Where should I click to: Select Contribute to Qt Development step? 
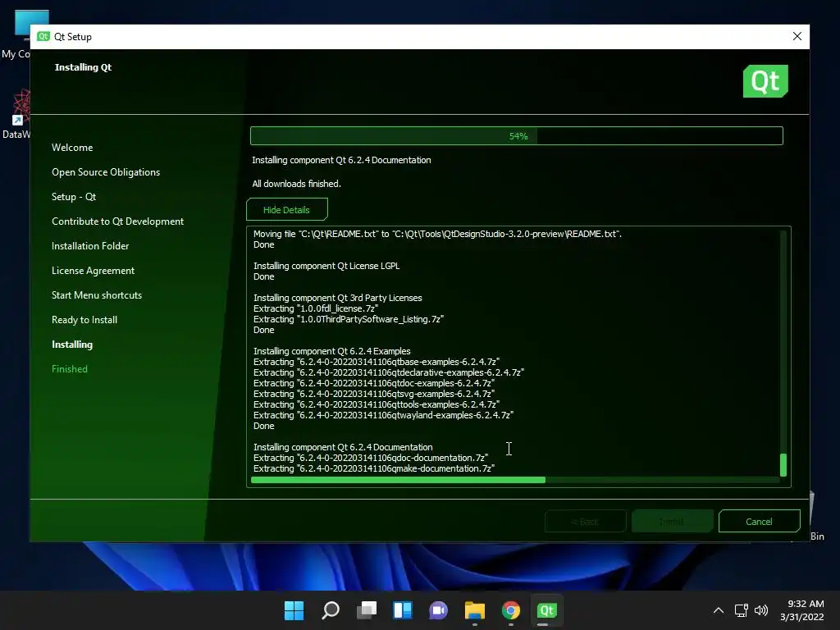118,221
